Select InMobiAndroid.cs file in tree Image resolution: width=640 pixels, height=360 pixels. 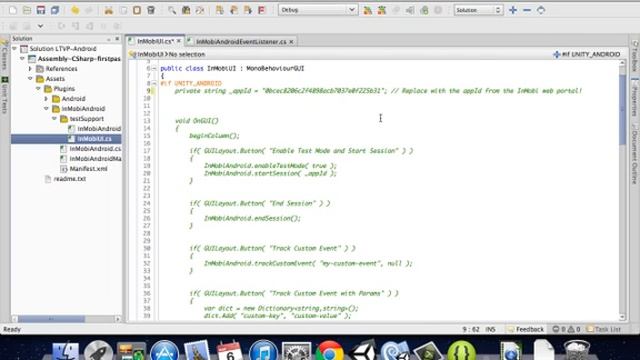95,149
